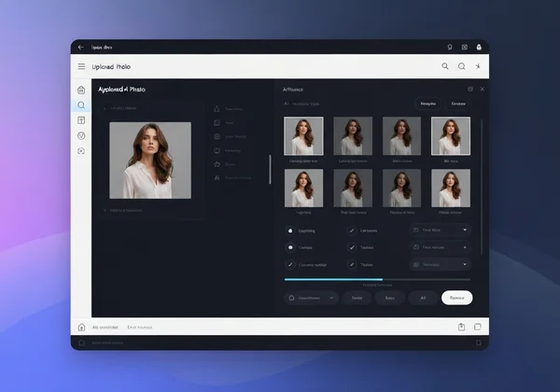Open the hamburger menu beside Upload Photo
Viewport: 560px width, 392px height.
point(82,66)
